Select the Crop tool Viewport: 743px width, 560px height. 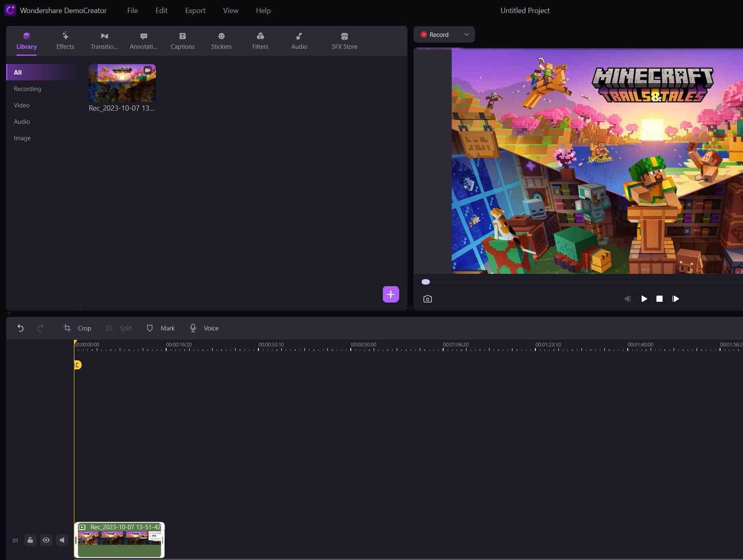pos(77,328)
